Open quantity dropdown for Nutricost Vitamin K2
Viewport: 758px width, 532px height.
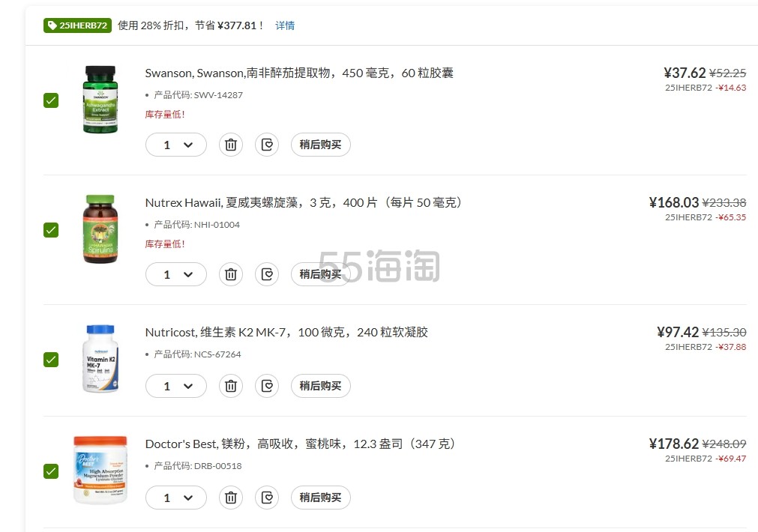tap(176, 386)
